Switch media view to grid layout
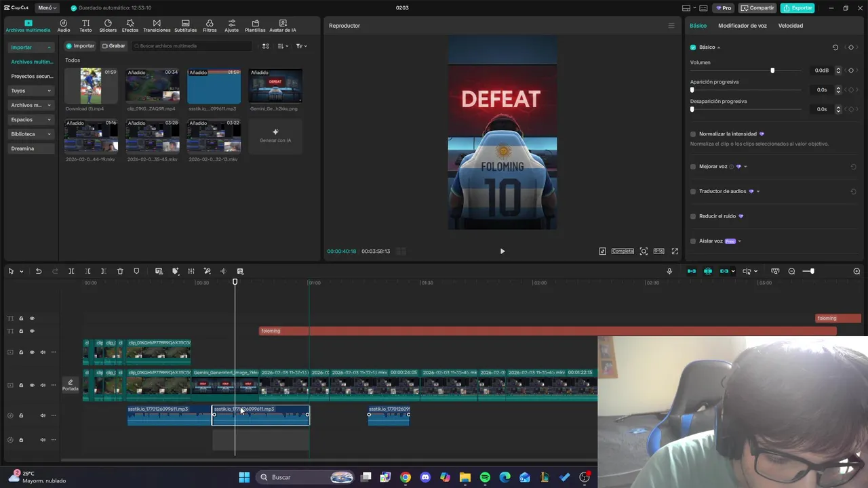 tap(266, 46)
